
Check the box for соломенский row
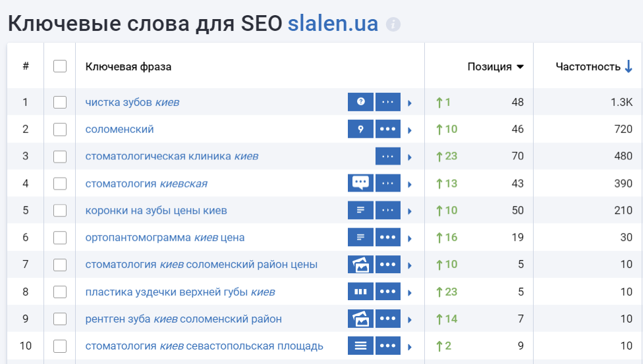(x=60, y=129)
